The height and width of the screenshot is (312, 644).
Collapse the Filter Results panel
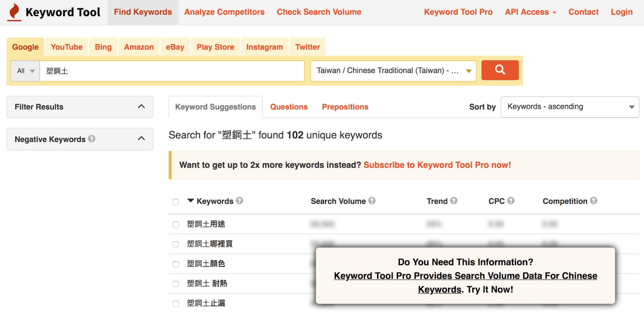pos(141,107)
